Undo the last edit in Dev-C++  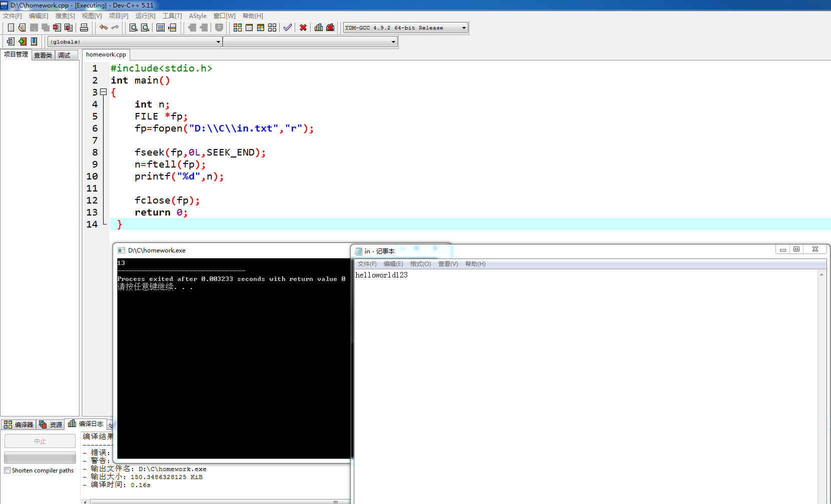[104, 27]
